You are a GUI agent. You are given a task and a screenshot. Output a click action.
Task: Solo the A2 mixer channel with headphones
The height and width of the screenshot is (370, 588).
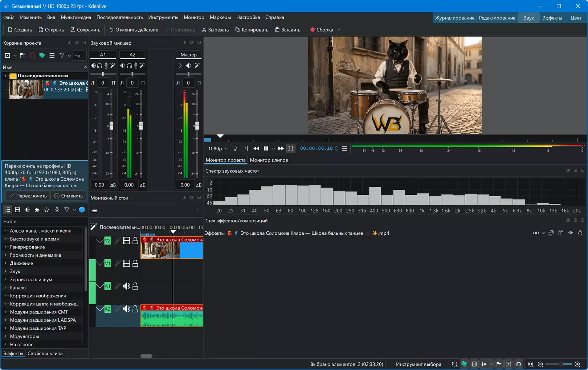pyautogui.click(x=129, y=66)
